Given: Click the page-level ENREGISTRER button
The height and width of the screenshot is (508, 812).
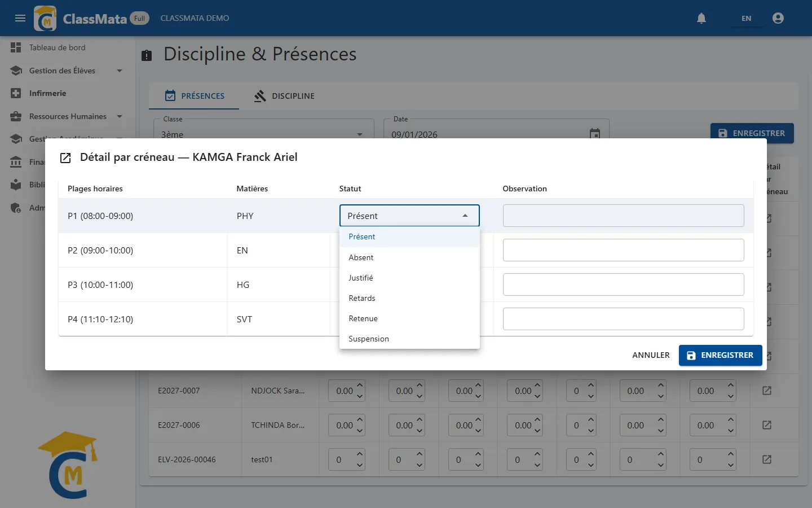Looking at the screenshot, I should click(x=752, y=133).
